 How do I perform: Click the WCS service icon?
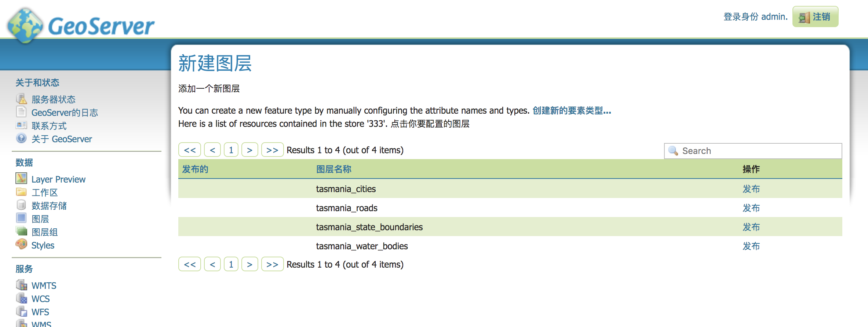coord(21,298)
